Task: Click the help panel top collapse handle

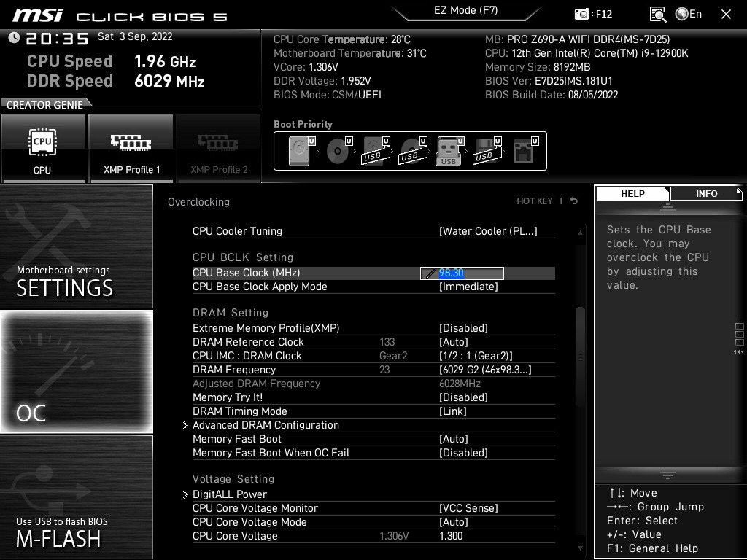Action: 668,206
